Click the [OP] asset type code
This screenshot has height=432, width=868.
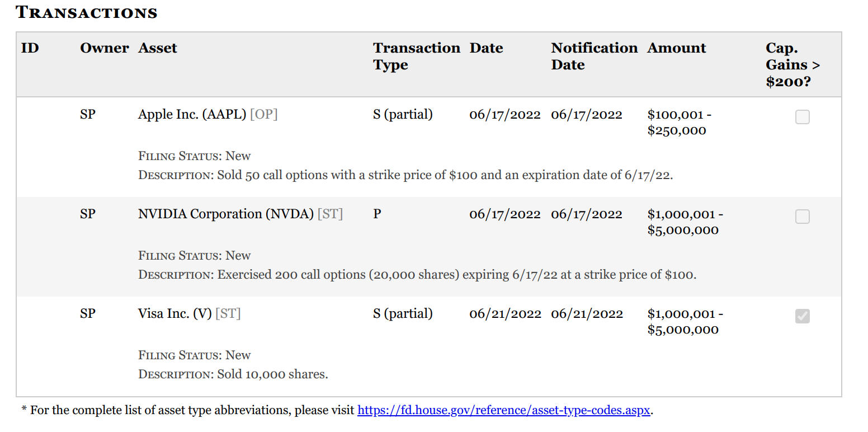point(264,114)
